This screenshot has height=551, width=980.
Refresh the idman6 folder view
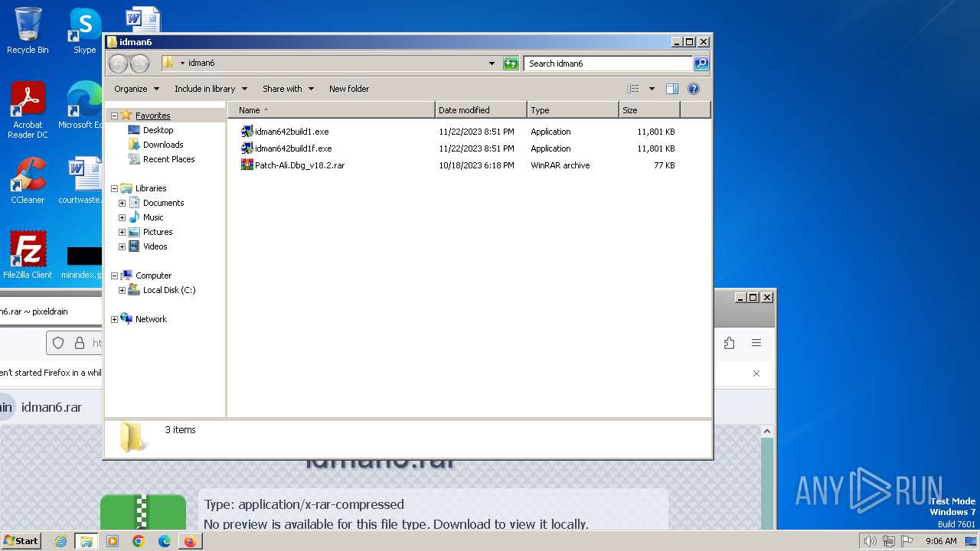click(511, 64)
